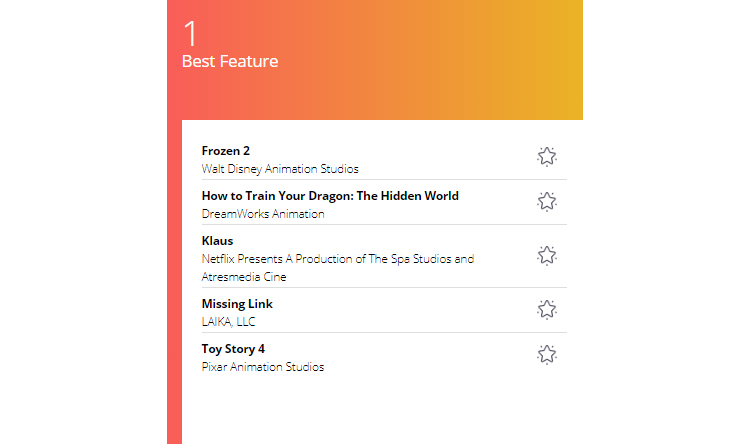
Task: Click the category number 1 in the header
Action: (190, 34)
